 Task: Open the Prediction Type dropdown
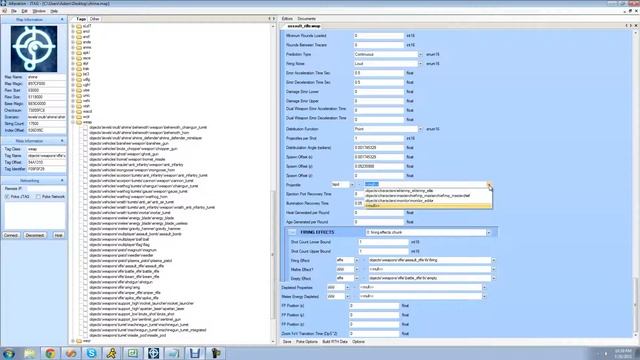pos(420,54)
